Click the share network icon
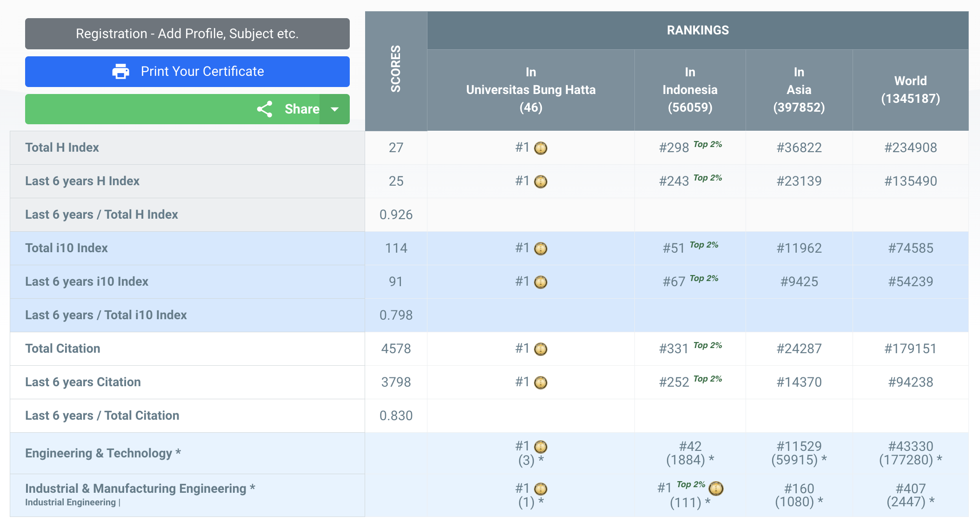Screen dimensions: 980x530 coord(265,109)
